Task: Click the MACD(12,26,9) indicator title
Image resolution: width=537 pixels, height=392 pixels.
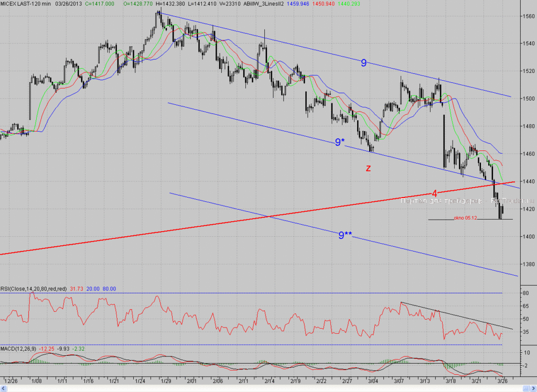Action: [18, 349]
